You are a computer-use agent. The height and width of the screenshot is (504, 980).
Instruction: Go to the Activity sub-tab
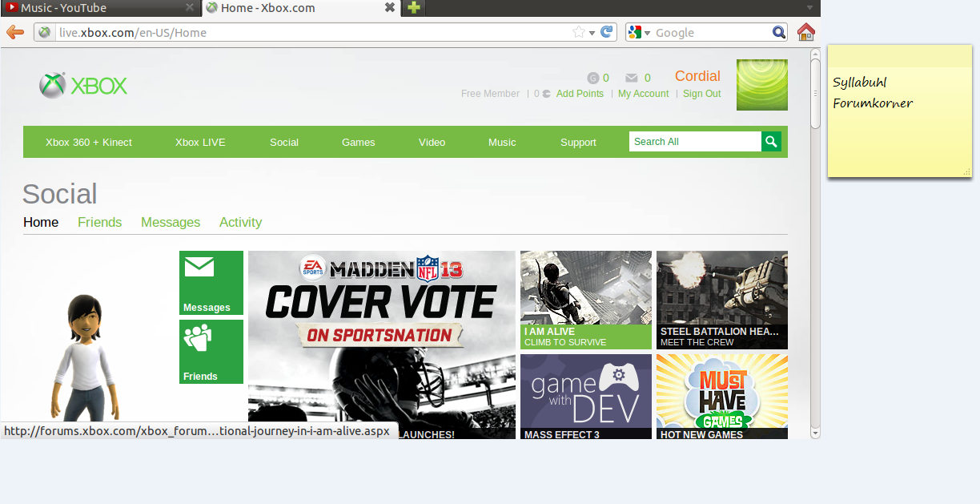[241, 222]
